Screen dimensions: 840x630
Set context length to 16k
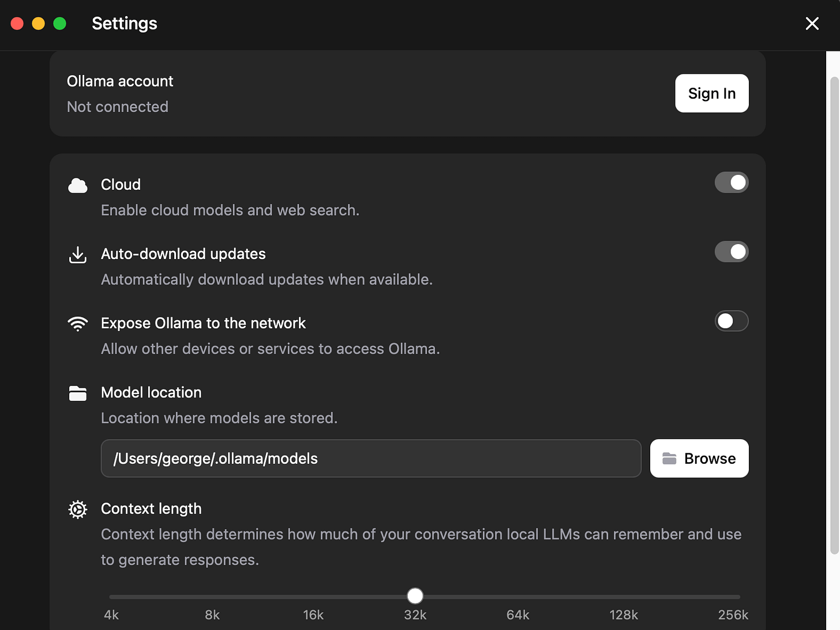pyautogui.click(x=313, y=597)
